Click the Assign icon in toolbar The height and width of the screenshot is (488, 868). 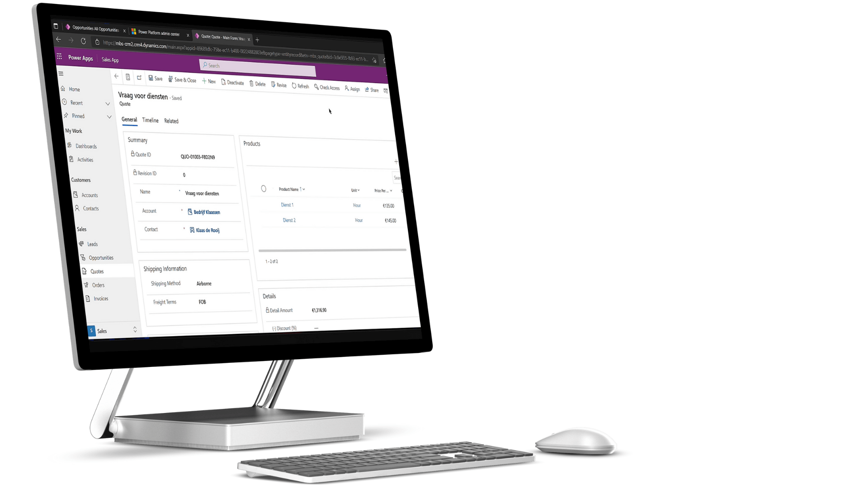click(x=352, y=89)
